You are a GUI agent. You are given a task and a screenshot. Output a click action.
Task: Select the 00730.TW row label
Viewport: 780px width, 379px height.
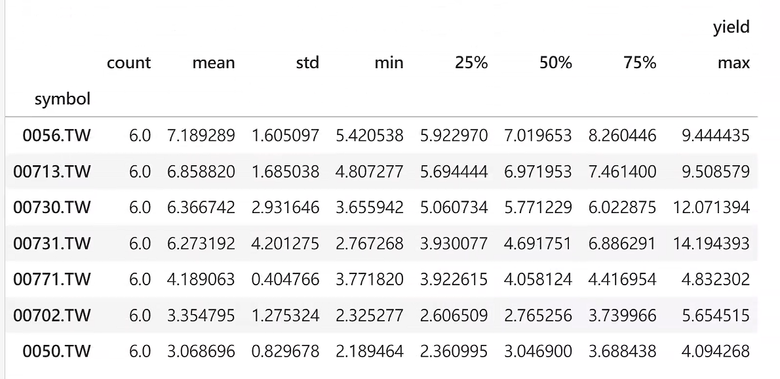pyautogui.click(x=52, y=207)
